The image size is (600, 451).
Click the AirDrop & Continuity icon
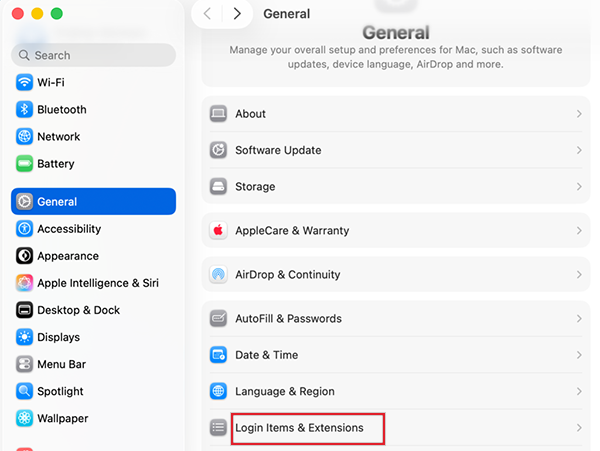coord(218,274)
